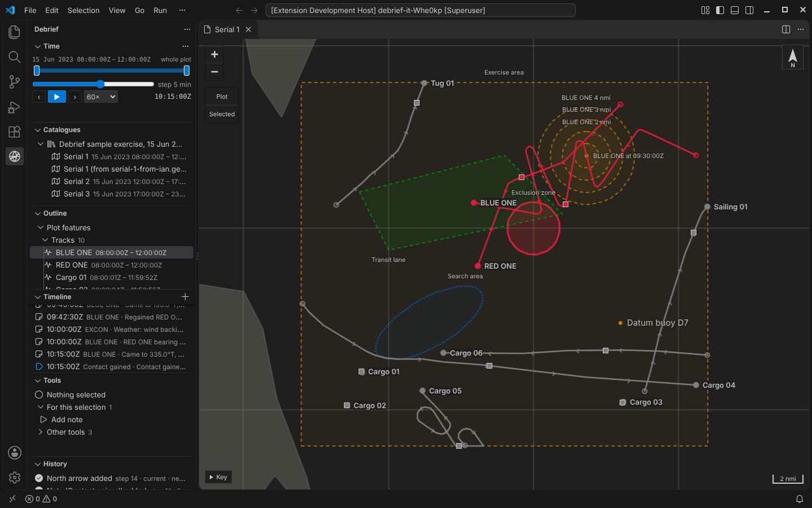
Task: Open the Explorer view in activity bar
Action: point(15,32)
